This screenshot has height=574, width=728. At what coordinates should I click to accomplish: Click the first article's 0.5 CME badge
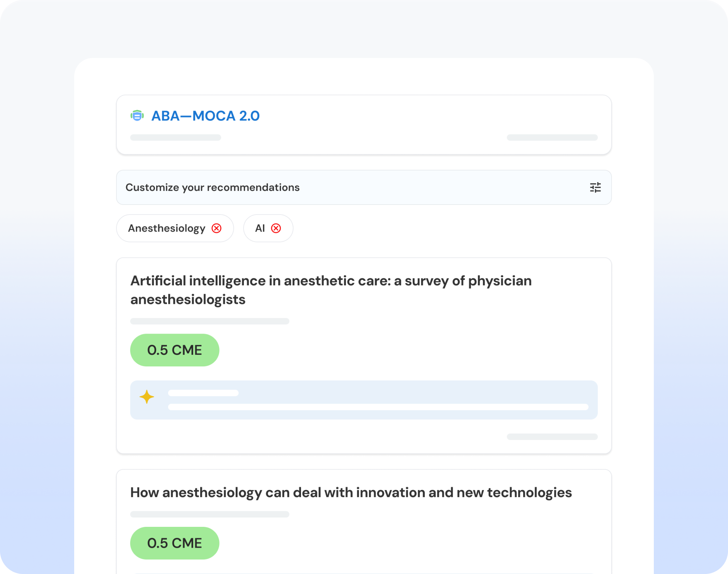pyautogui.click(x=175, y=350)
